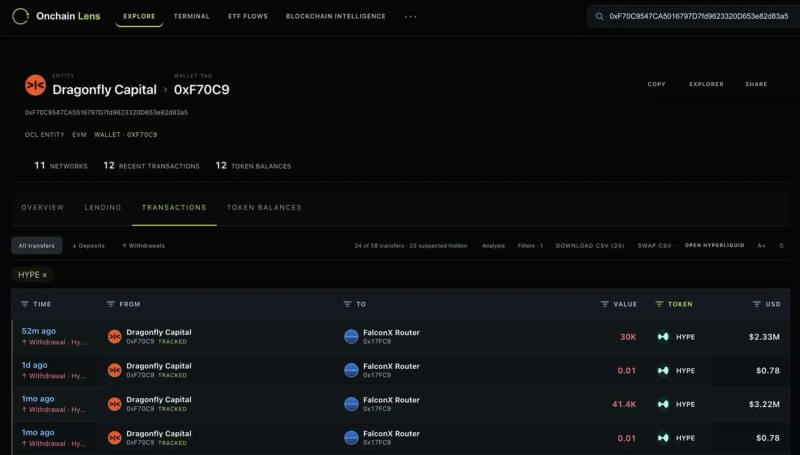Filter by Deposits only
This screenshot has width=800, height=455.
(x=88, y=246)
